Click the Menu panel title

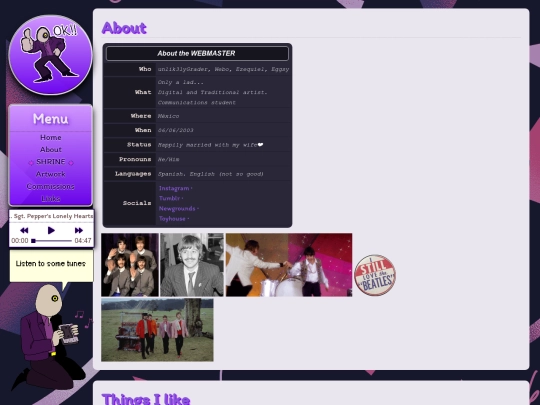pos(51,119)
